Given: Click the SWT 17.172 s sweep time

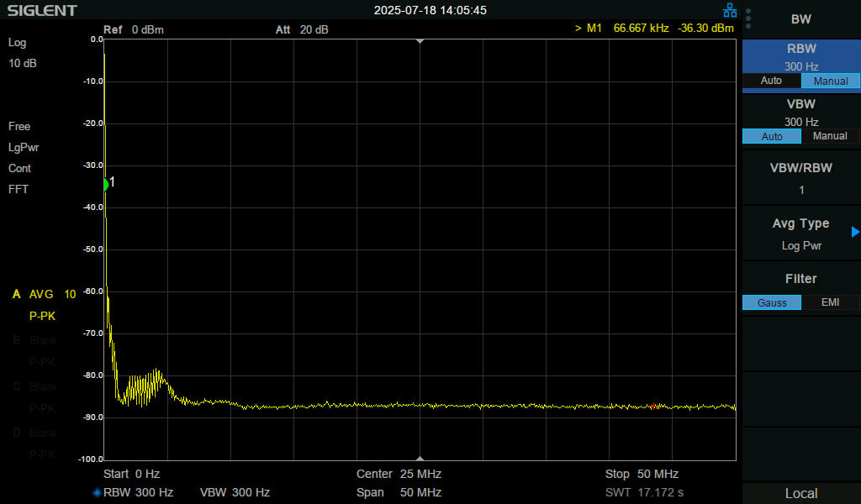Looking at the screenshot, I should (x=644, y=492).
